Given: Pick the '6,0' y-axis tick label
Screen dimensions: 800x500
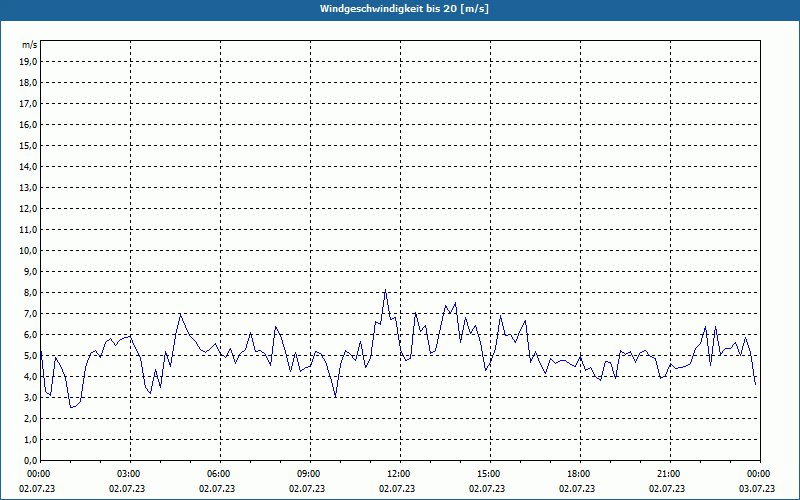Looking at the screenshot, I should (30, 334).
